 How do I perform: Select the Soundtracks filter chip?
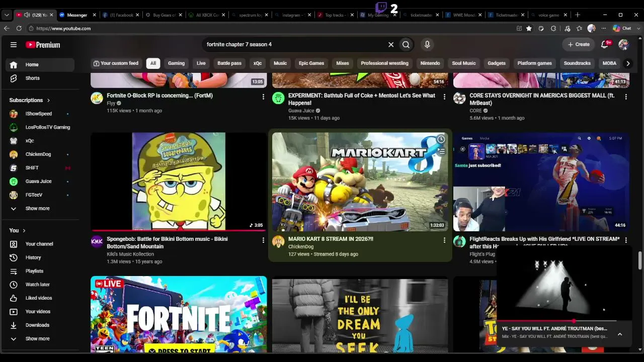click(x=577, y=63)
